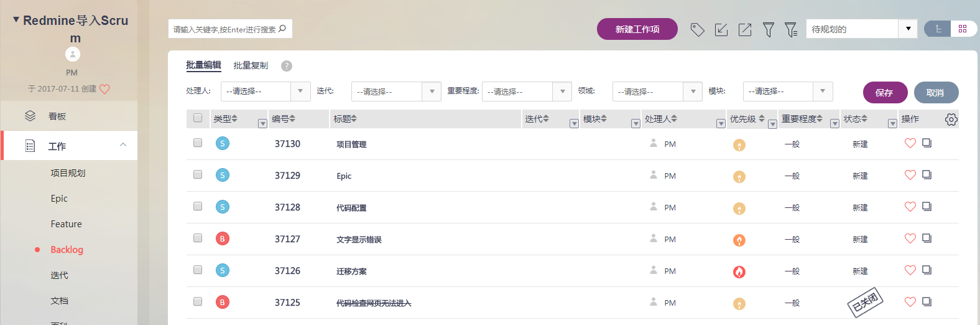Click the tag label icon
This screenshot has height=325, width=980.
[x=697, y=29]
